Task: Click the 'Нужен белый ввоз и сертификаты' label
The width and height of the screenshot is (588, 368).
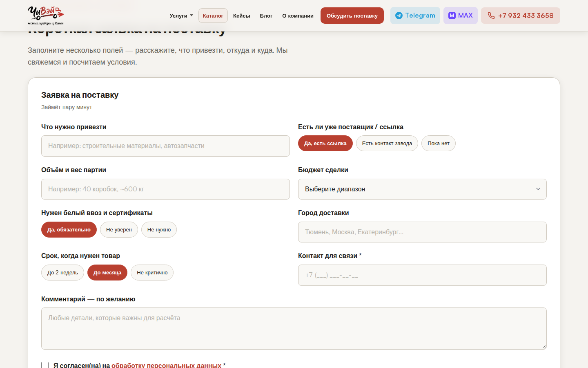Action: (97, 213)
